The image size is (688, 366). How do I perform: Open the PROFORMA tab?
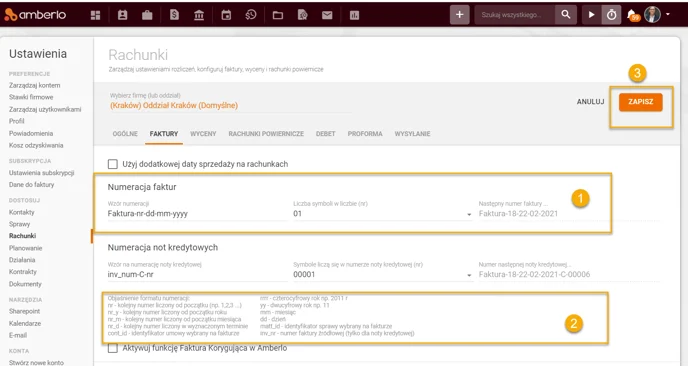365,134
